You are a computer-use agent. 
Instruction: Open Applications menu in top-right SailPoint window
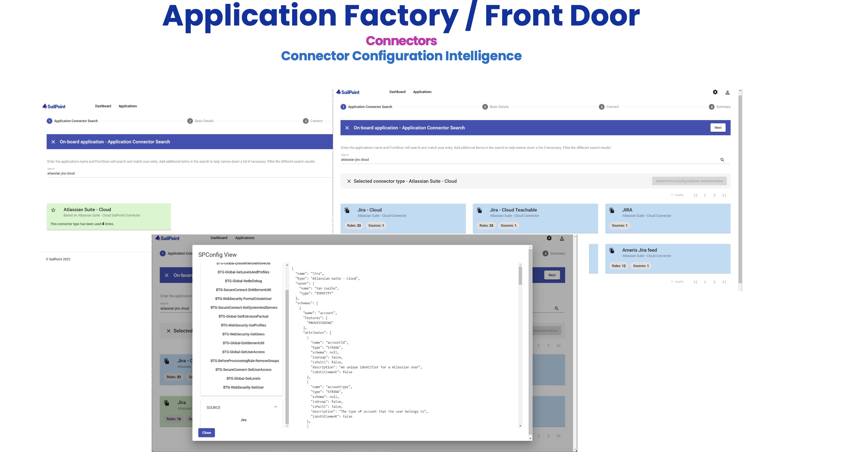[x=422, y=92]
